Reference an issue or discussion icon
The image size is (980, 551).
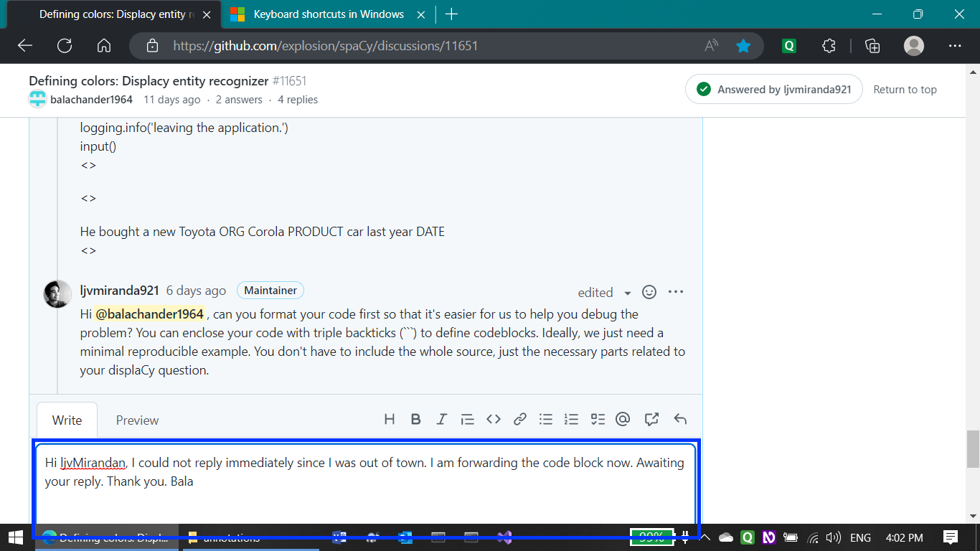651,420
